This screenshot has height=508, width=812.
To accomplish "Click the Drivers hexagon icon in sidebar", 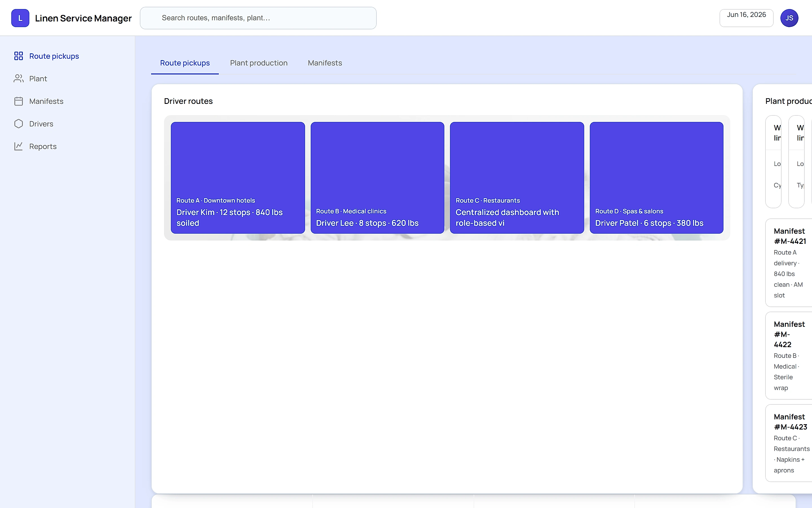I will point(18,124).
